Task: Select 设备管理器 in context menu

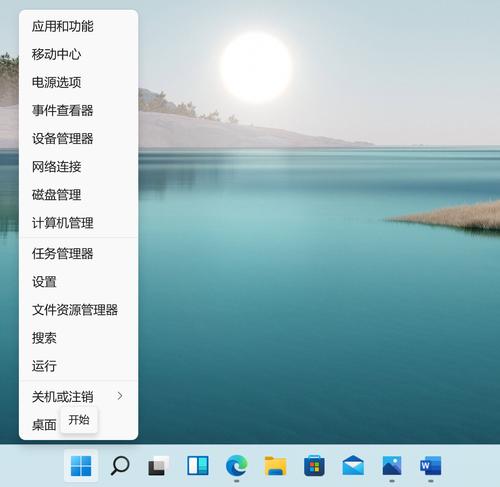Action: tap(79, 139)
